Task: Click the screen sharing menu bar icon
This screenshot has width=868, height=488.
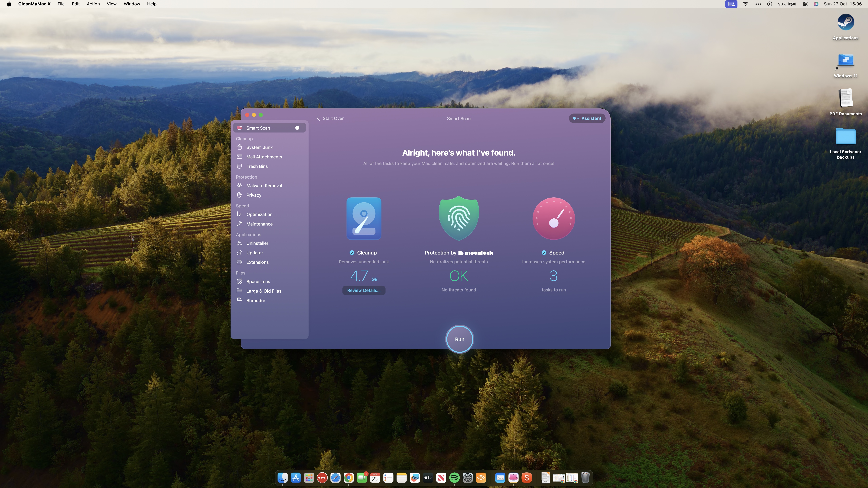Action: click(731, 4)
